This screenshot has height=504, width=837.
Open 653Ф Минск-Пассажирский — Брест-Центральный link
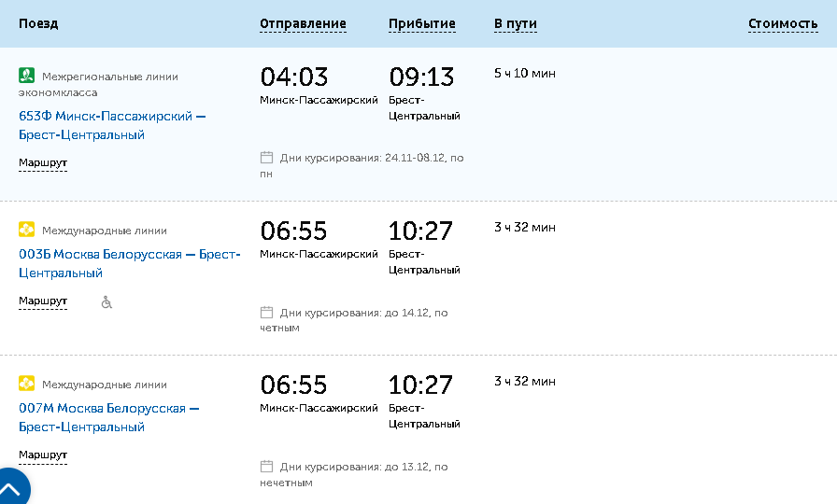(112, 125)
